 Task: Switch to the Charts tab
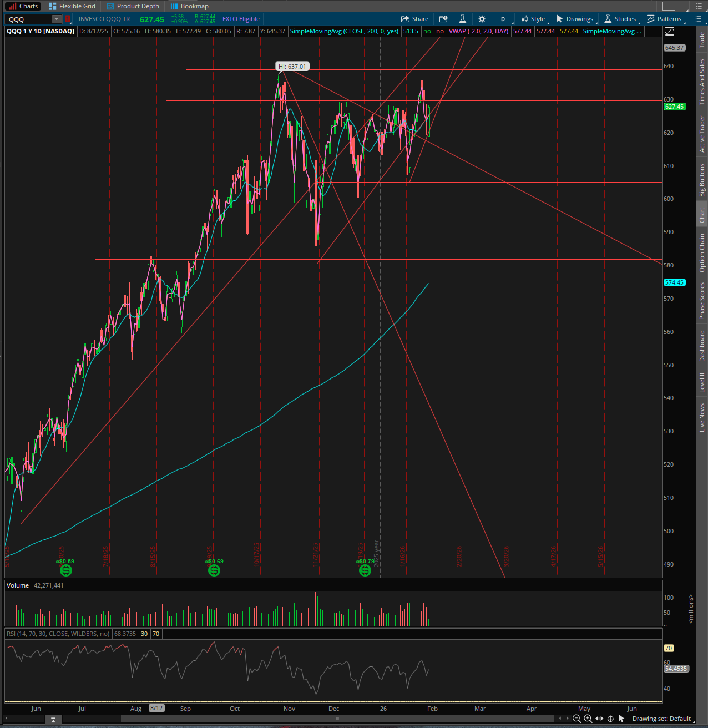[23, 6]
